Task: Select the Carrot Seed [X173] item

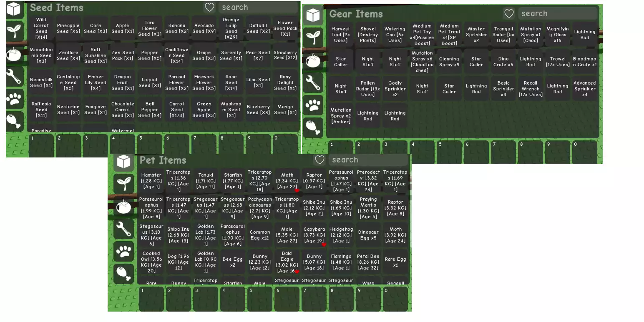Action: 177,110
